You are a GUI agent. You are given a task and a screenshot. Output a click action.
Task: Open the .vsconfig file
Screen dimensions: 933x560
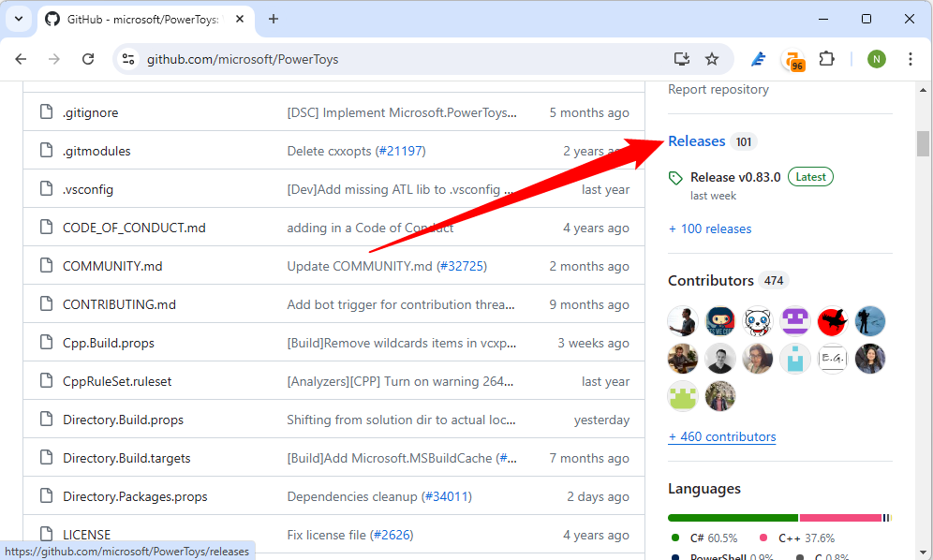(x=88, y=189)
